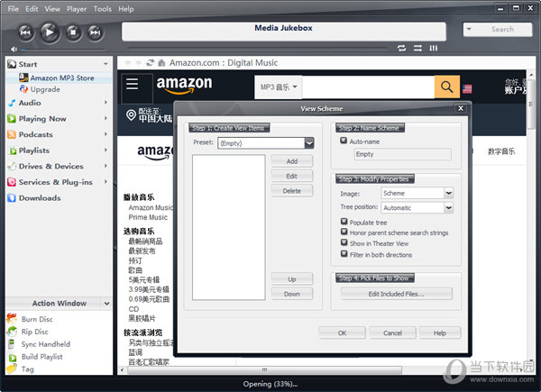The height and width of the screenshot is (392, 541).
Task: Click the Previous track button
Action: coord(25,32)
